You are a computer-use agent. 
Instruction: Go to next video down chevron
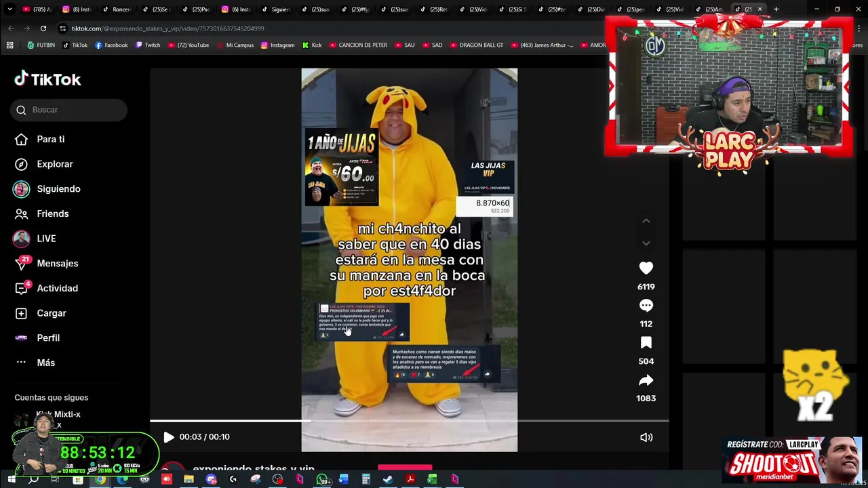(646, 243)
